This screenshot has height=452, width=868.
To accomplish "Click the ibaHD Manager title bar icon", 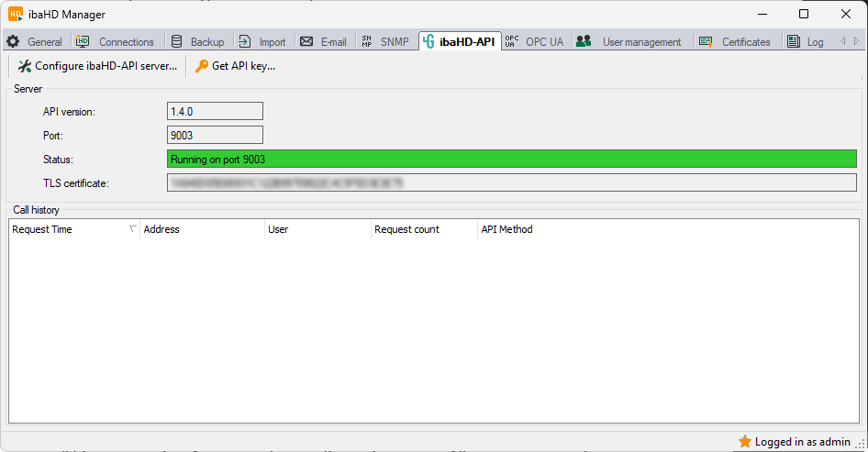I will tap(16, 14).
